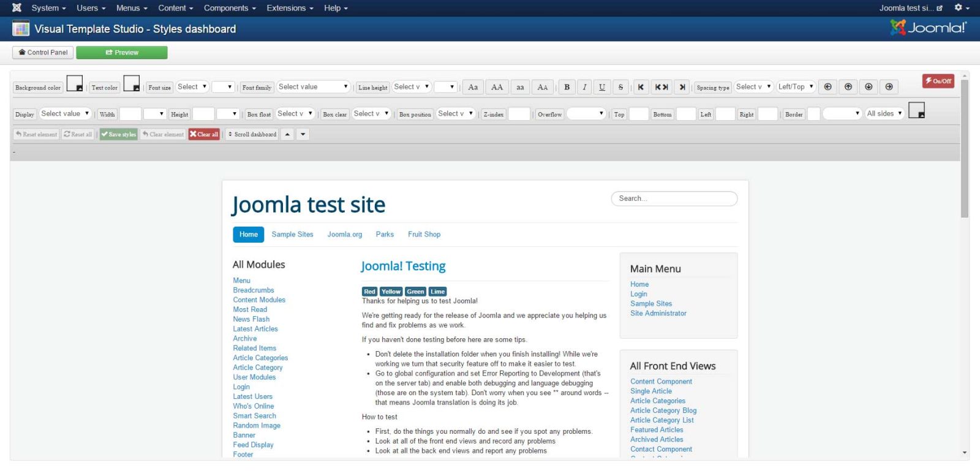Toggle the dashboard On/Off button

(938, 81)
